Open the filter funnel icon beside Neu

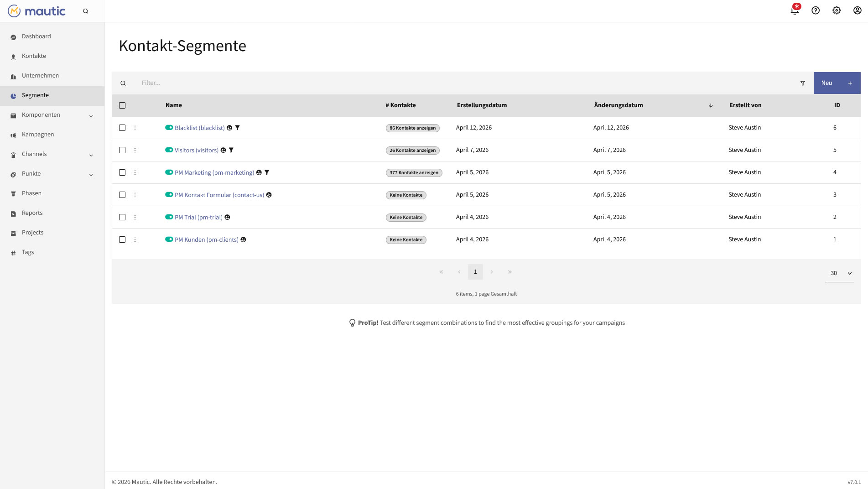tap(802, 83)
